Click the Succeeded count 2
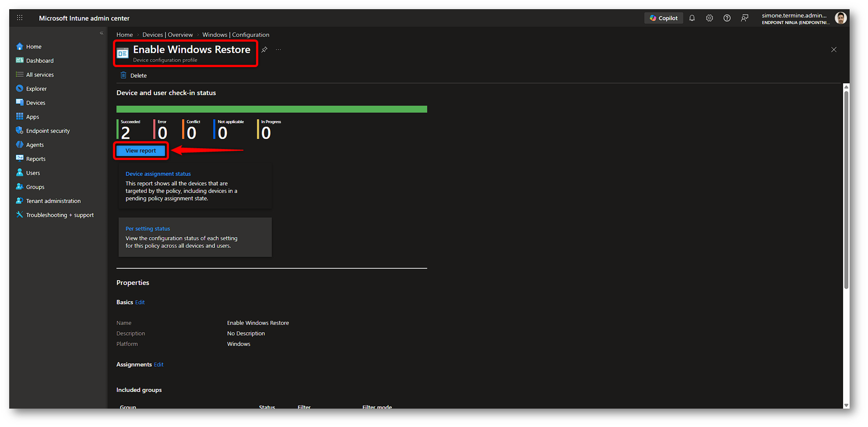The height and width of the screenshot is (427, 868). (126, 133)
